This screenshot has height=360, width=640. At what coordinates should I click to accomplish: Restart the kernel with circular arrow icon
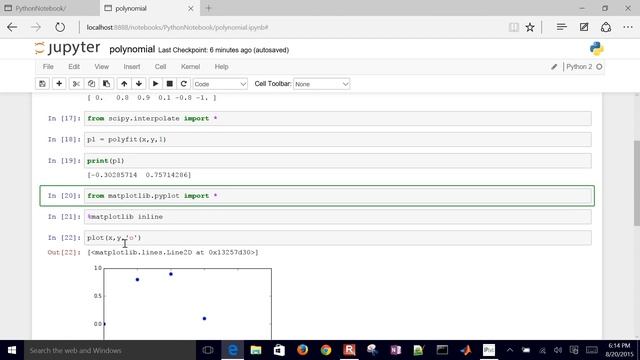184,84
